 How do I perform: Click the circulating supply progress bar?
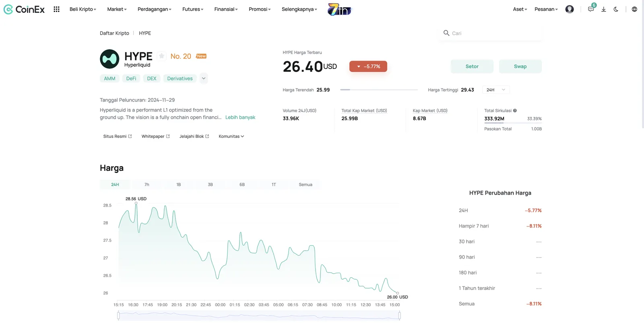pyautogui.click(x=513, y=123)
